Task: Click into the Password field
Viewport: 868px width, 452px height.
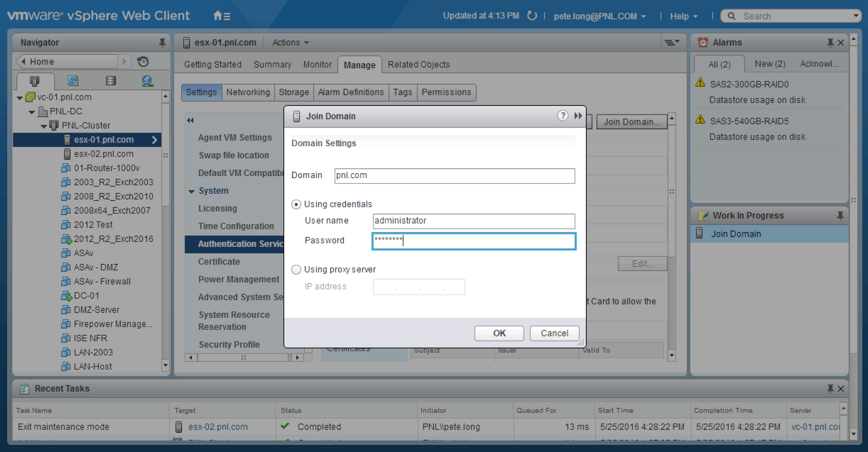Action: 474,241
